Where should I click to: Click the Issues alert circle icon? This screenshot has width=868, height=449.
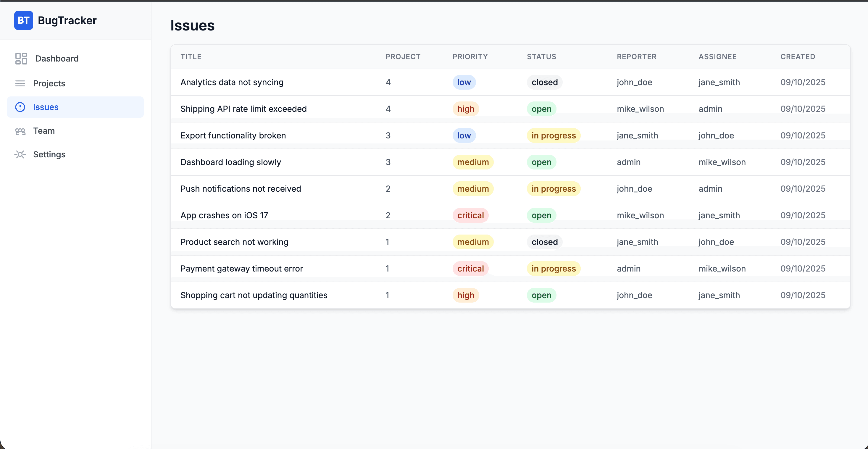click(x=20, y=107)
